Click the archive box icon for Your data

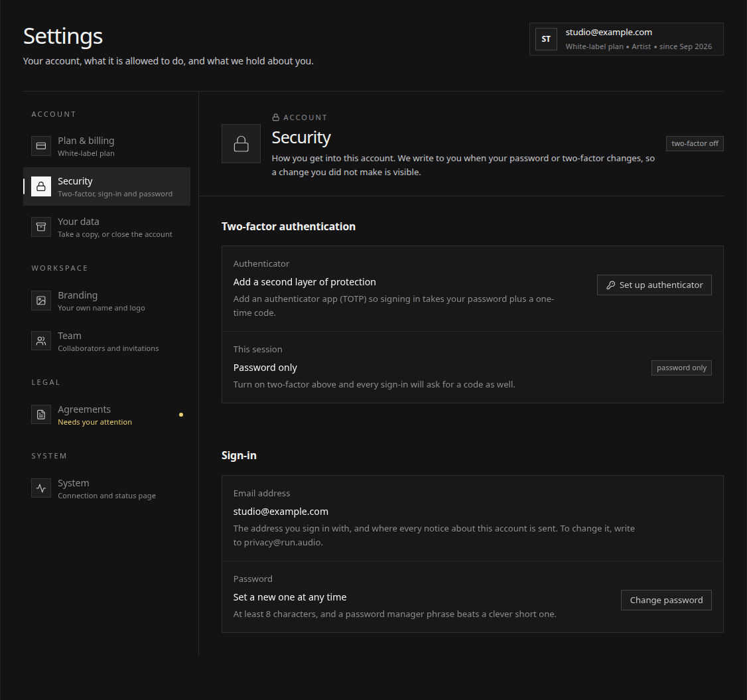(41, 227)
